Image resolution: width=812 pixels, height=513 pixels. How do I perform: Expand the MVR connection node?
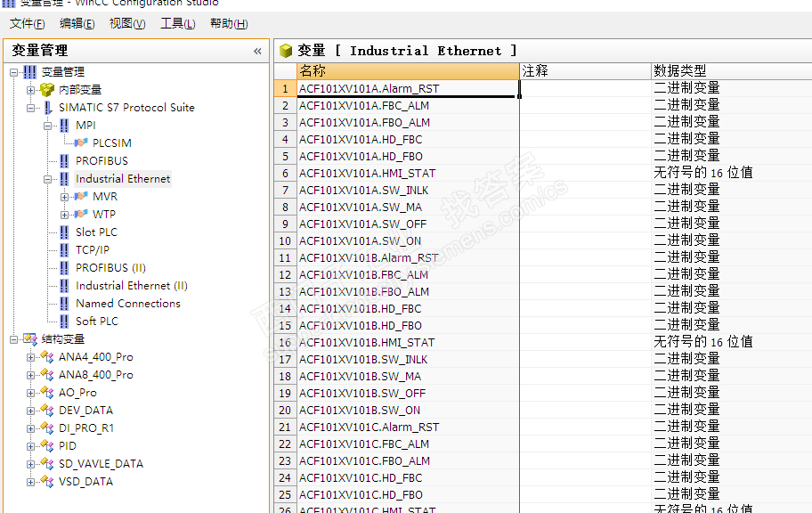click(64, 197)
